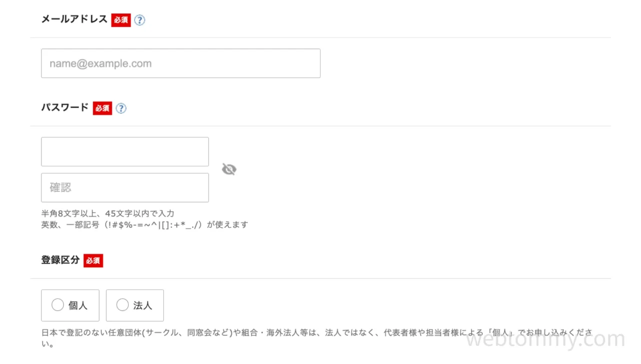The height and width of the screenshot is (364, 641).
Task: Click the 登録区分 section heading
Action: pyautogui.click(x=60, y=260)
